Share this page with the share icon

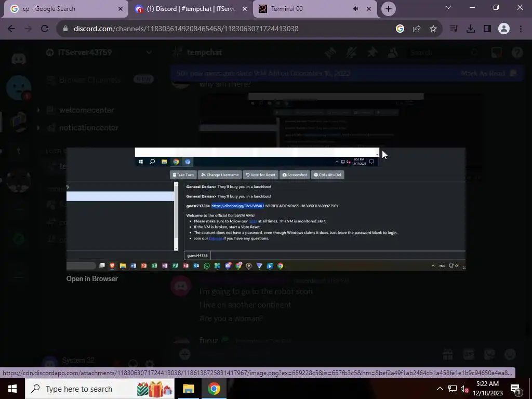417,29
